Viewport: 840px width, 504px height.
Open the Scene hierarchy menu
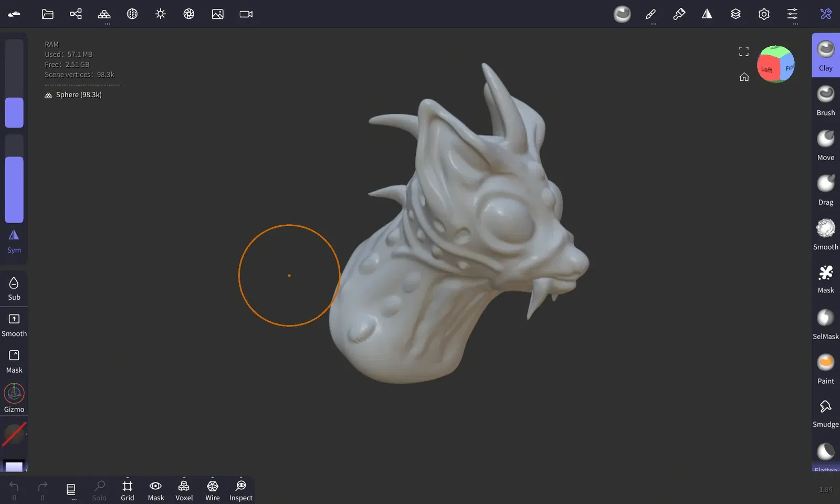(76, 14)
